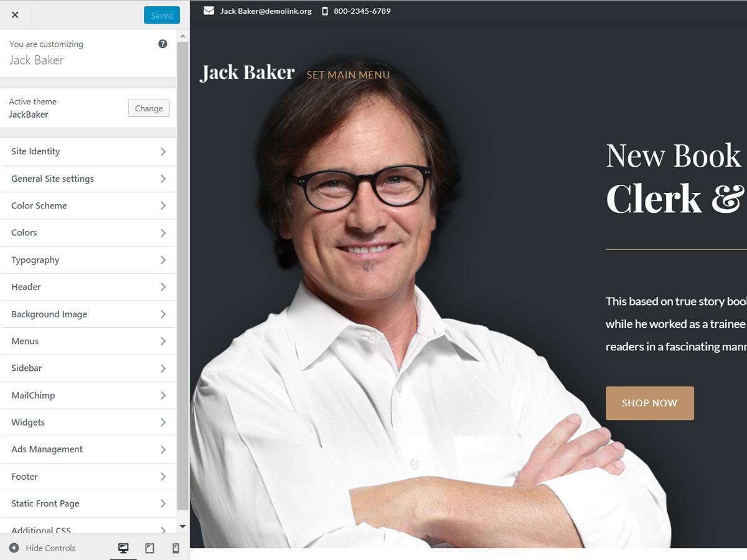The width and height of the screenshot is (747, 560).
Task: Open the Menus panel
Action: click(x=88, y=341)
